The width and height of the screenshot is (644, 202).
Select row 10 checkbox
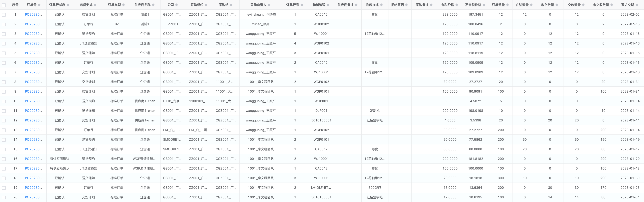4,101
